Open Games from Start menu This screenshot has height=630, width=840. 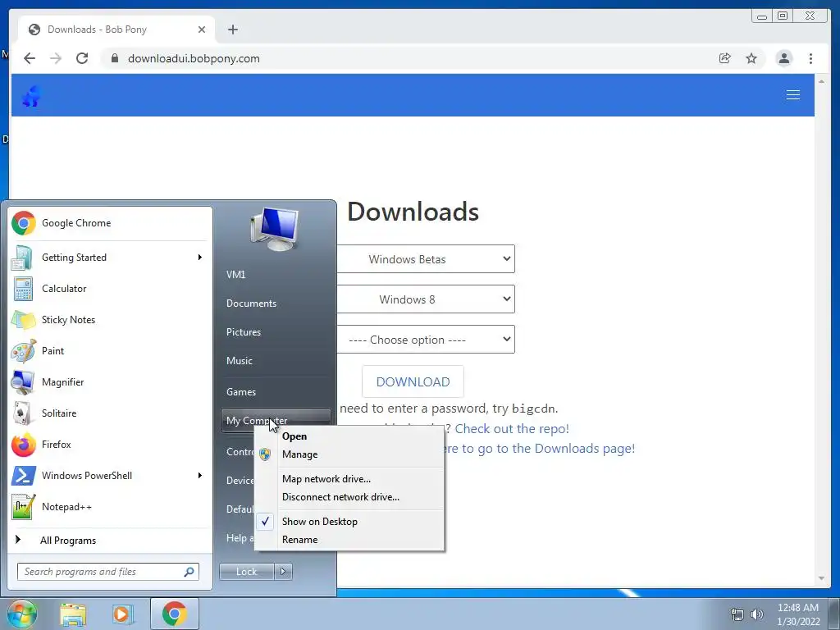pyautogui.click(x=276, y=392)
